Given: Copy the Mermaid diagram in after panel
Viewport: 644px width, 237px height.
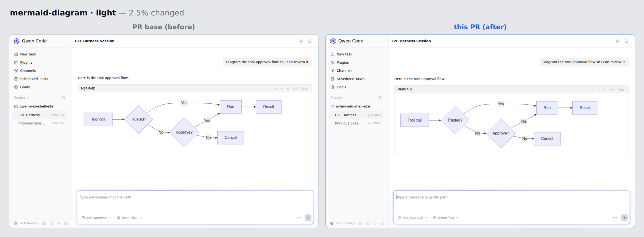Looking at the screenshot, I should pyautogui.click(x=621, y=90).
